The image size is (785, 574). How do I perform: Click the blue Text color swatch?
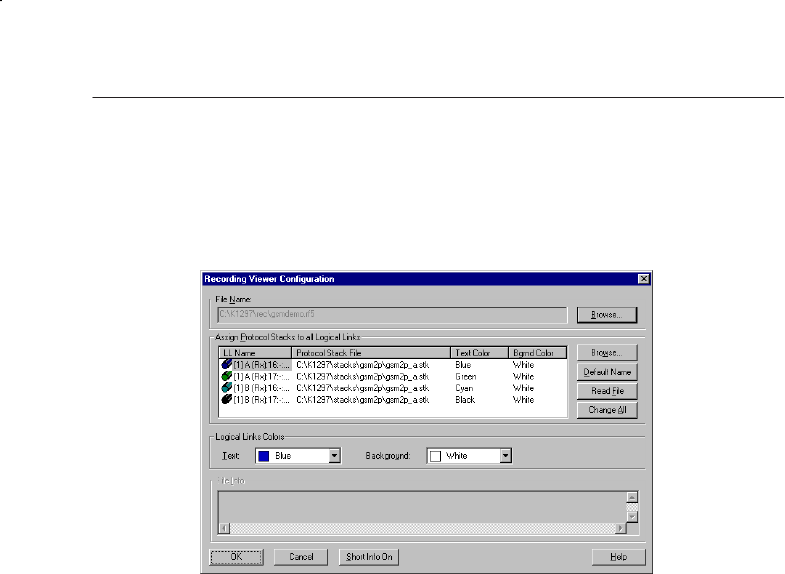click(264, 456)
